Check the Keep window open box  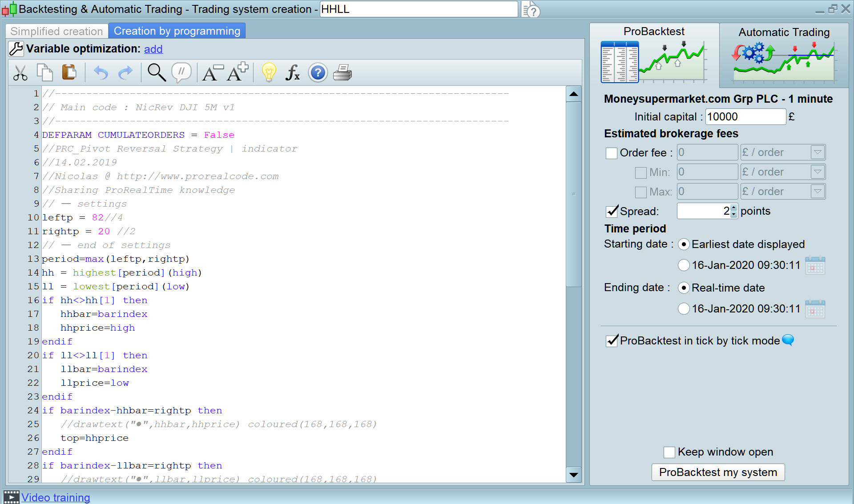coord(669,452)
